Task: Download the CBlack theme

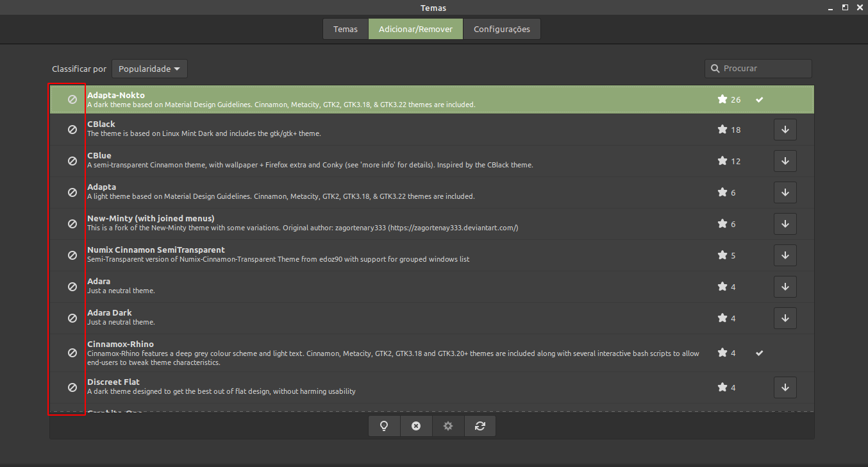Action: (x=785, y=130)
